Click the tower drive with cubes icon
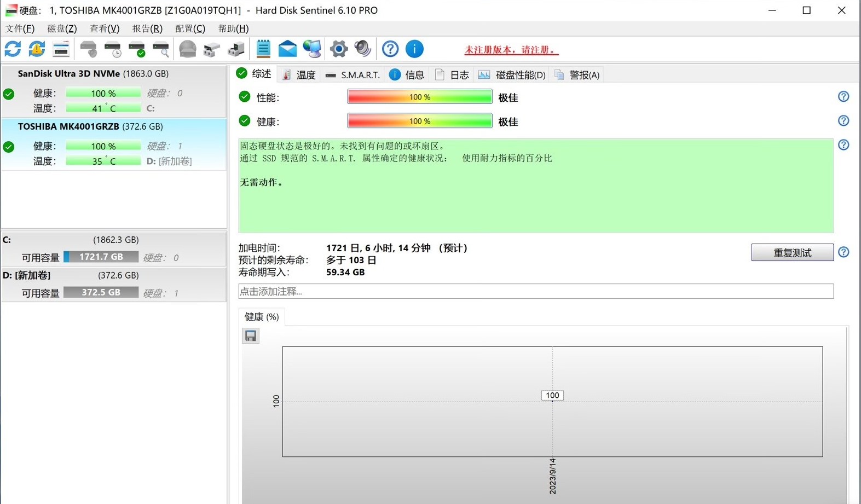This screenshot has height=504, width=861. point(236,49)
